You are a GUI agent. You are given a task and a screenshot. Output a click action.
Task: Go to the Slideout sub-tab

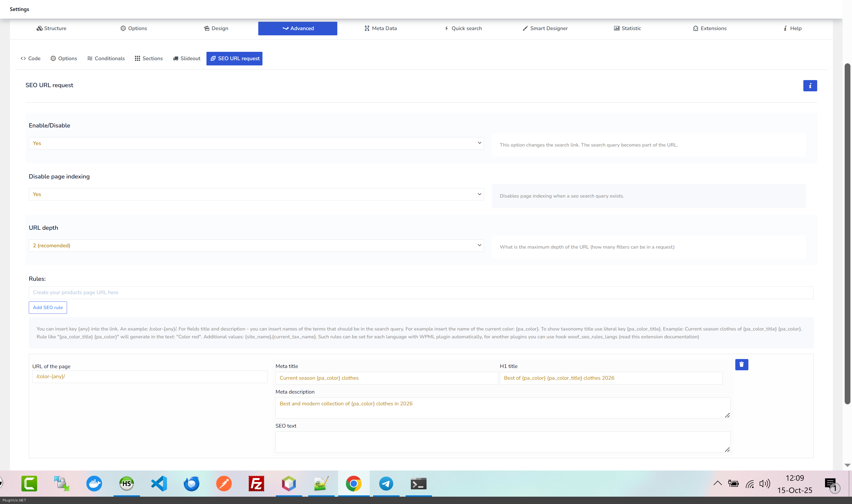[187, 58]
